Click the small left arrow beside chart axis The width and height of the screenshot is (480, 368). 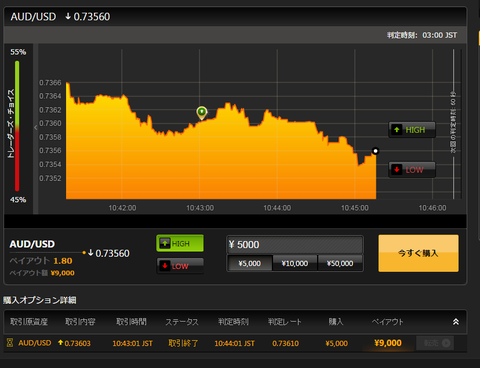click(x=36, y=128)
